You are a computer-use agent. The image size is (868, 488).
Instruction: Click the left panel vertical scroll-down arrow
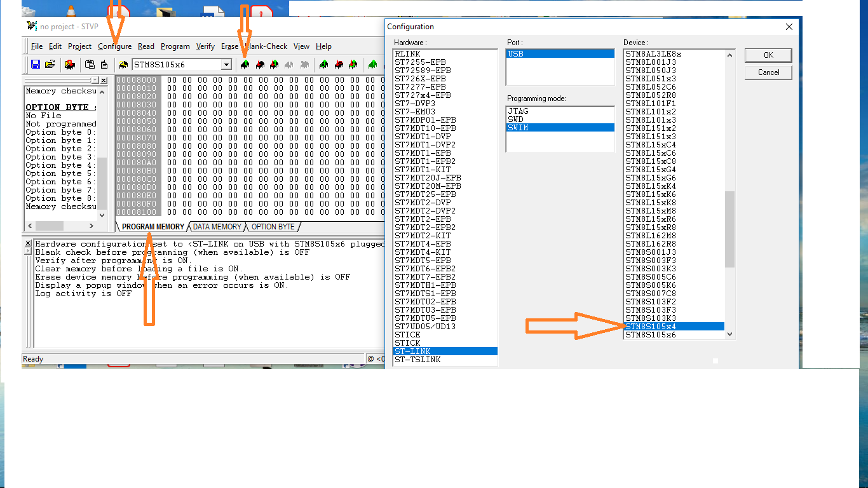point(102,215)
